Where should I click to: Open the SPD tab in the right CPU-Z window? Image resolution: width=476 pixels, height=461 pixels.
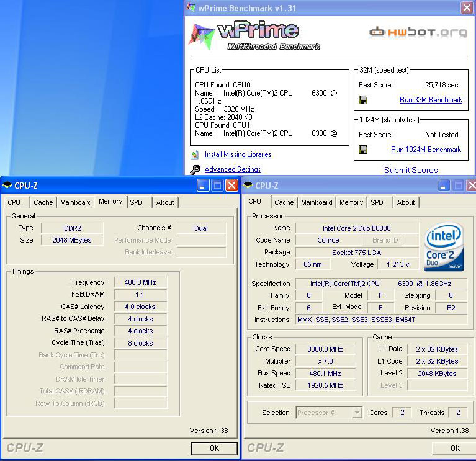(377, 202)
